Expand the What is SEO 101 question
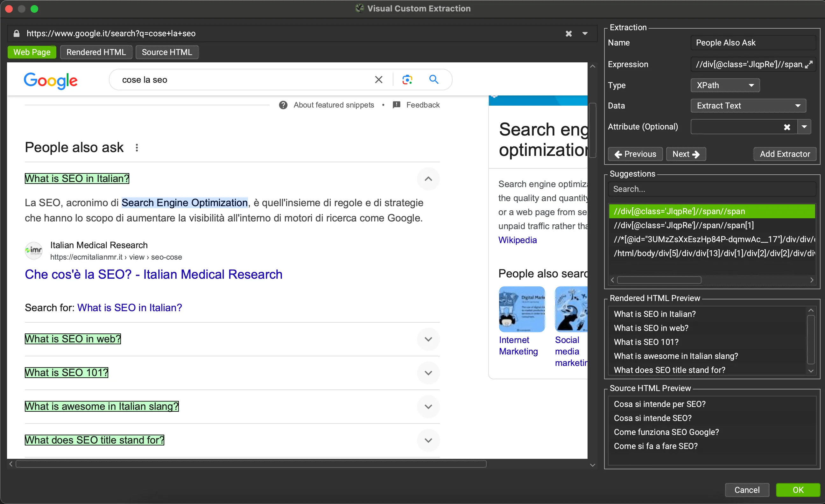Screen dimensions: 825x504 428,373
